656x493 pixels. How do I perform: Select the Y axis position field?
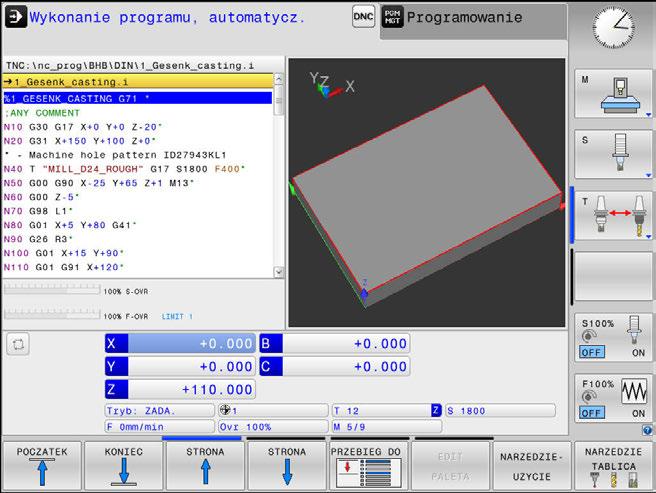pyautogui.click(x=180, y=367)
